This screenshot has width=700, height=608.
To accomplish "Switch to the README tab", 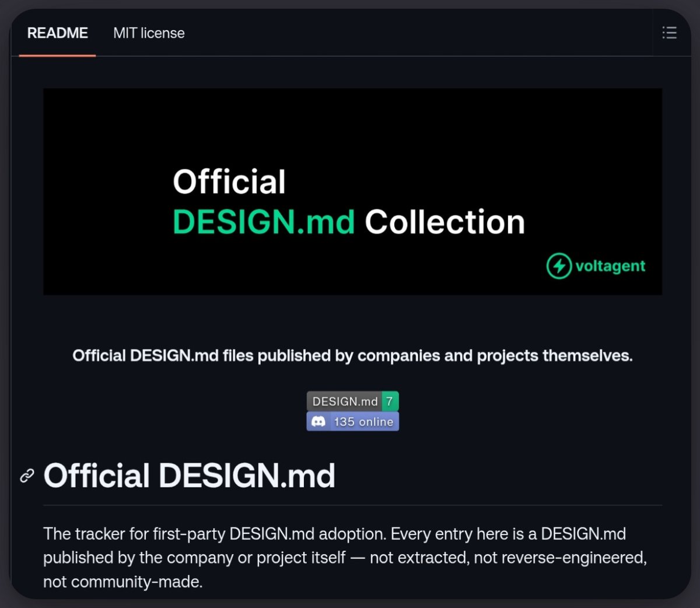I will 57,33.
